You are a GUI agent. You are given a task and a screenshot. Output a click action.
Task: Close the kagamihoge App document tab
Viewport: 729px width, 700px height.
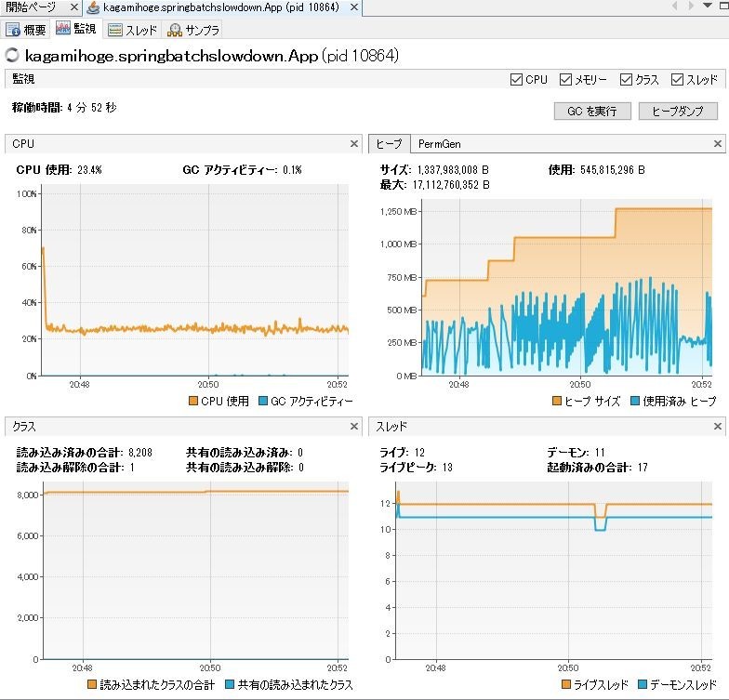(x=353, y=7)
